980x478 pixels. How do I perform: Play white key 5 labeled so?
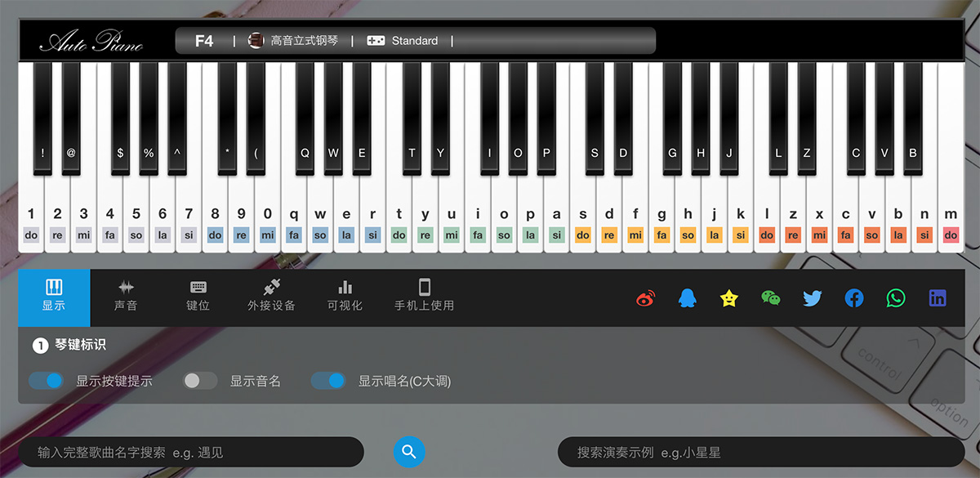pos(136,214)
